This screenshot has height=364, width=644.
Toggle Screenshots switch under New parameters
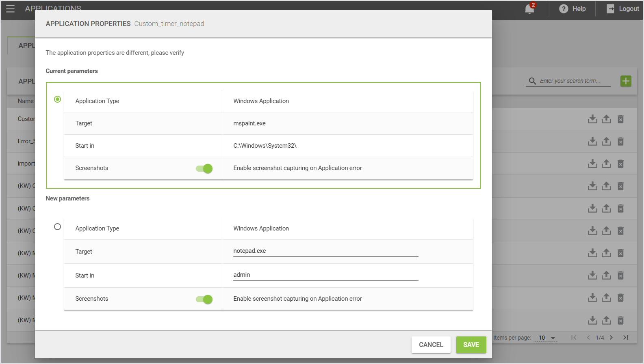[204, 299]
